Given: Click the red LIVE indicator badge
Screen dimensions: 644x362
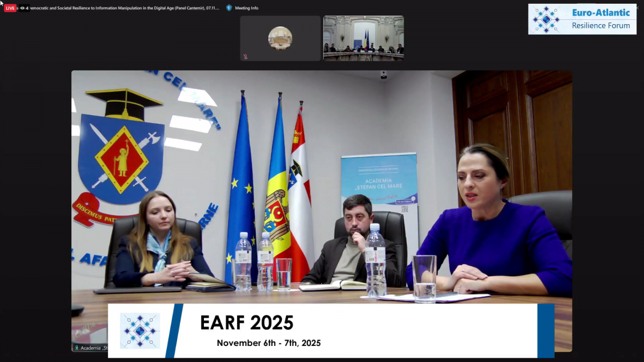Looking at the screenshot, I should (x=10, y=8).
